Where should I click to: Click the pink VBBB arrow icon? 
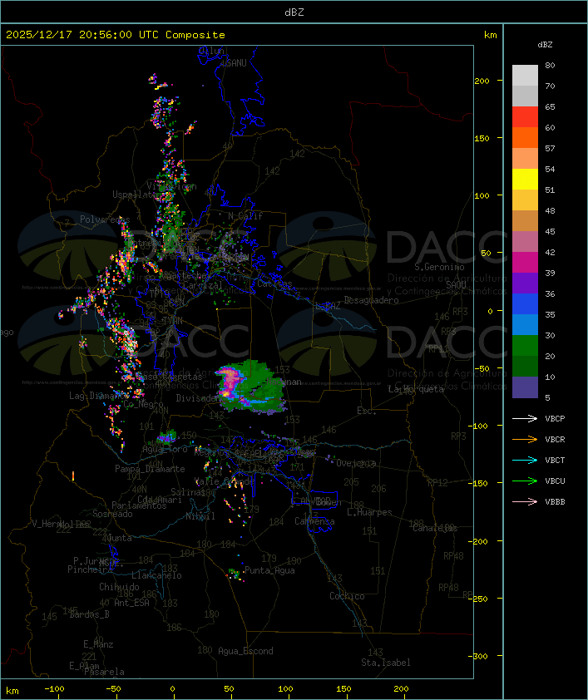pos(525,501)
